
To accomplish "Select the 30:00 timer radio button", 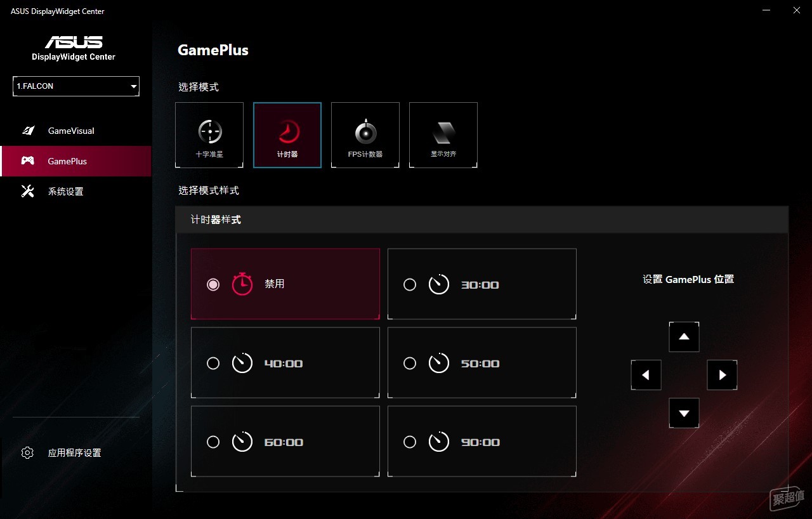I will 410,284.
